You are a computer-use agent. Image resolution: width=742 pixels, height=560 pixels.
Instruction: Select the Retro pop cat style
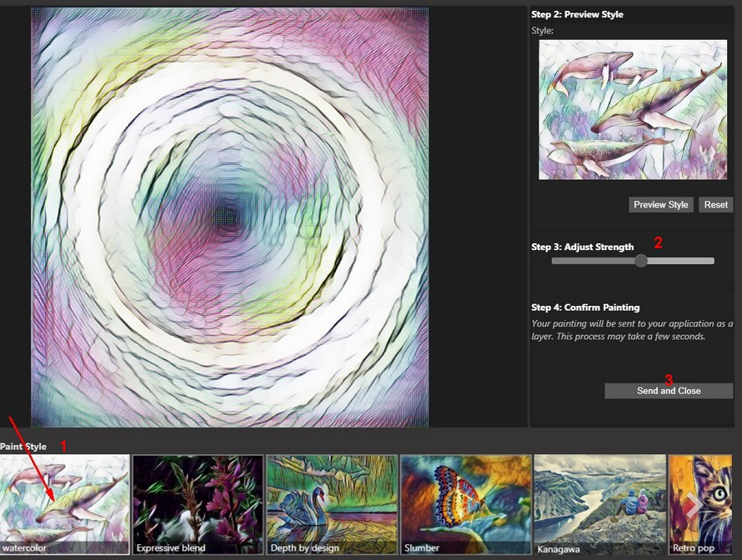click(700, 505)
